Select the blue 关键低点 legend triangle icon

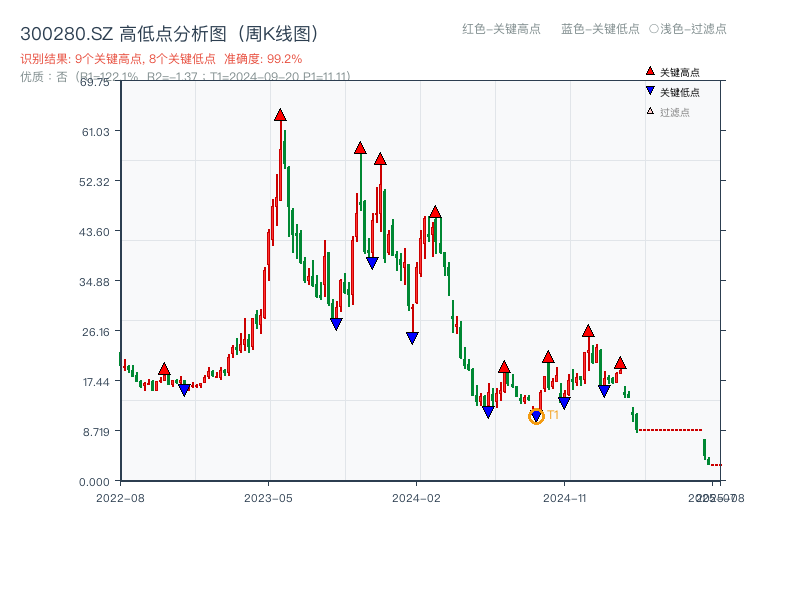coord(652,93)
